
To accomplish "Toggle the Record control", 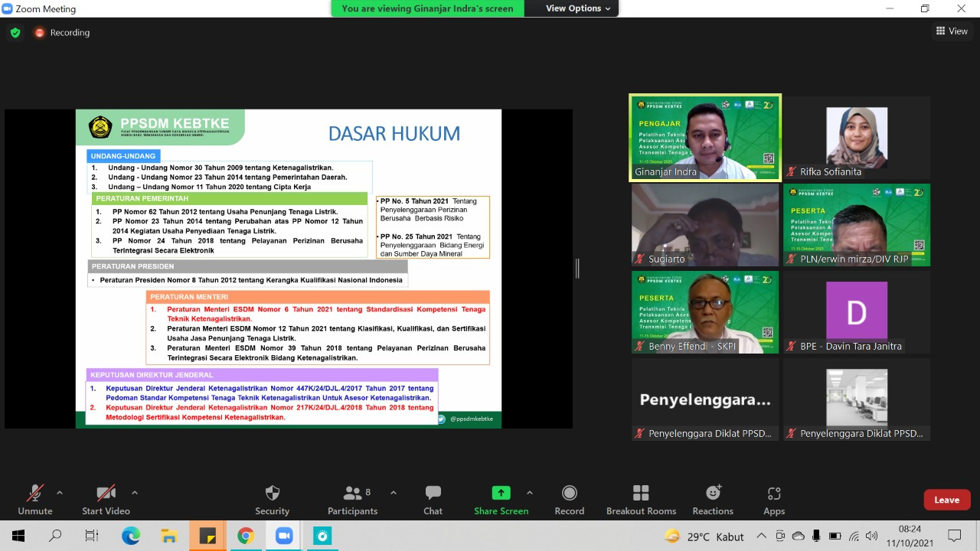I will click(x=569, y=500).
